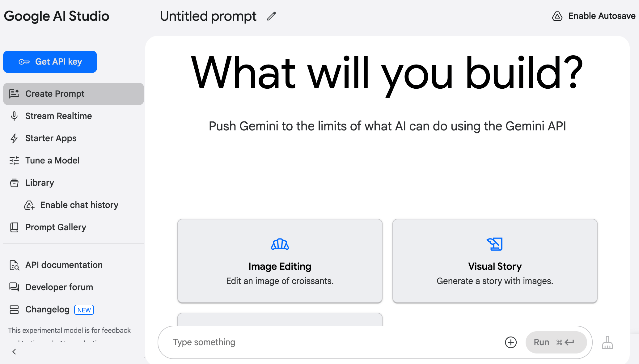Click the Prompt Gallery book icon

click(14, 227)
